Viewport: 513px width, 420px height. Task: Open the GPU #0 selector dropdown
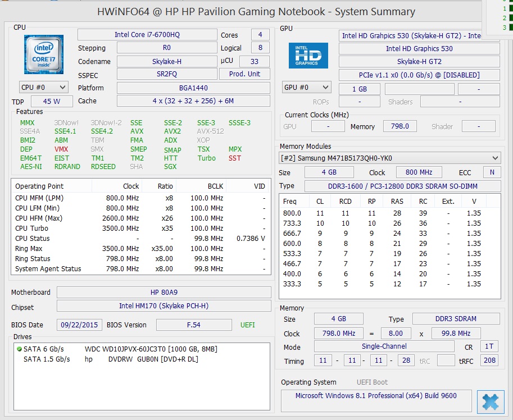pos(307,87)
